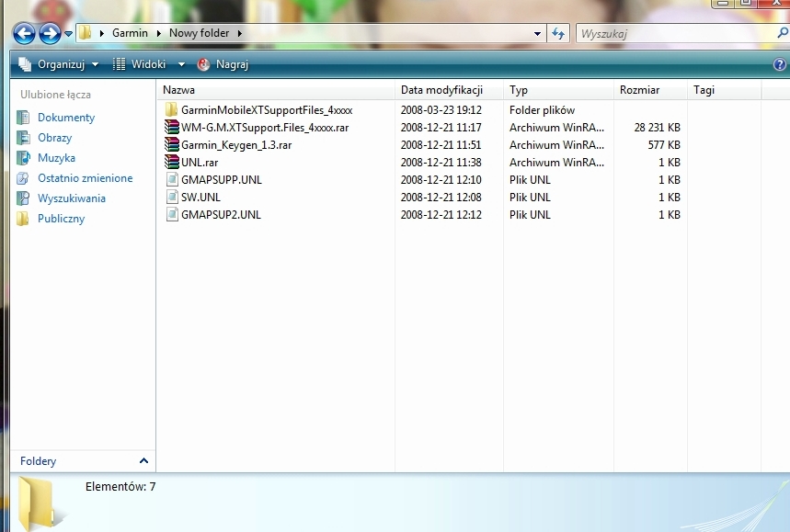Open the Help question mark icon
Screen dimensions: 790x532
(779, 64)
